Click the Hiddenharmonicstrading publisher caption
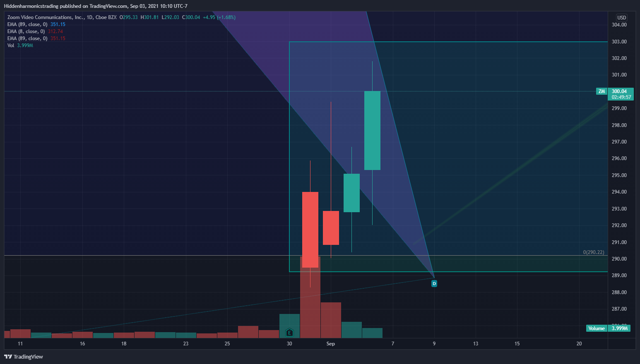Viewport: 640px width, 364px height. 96,6
